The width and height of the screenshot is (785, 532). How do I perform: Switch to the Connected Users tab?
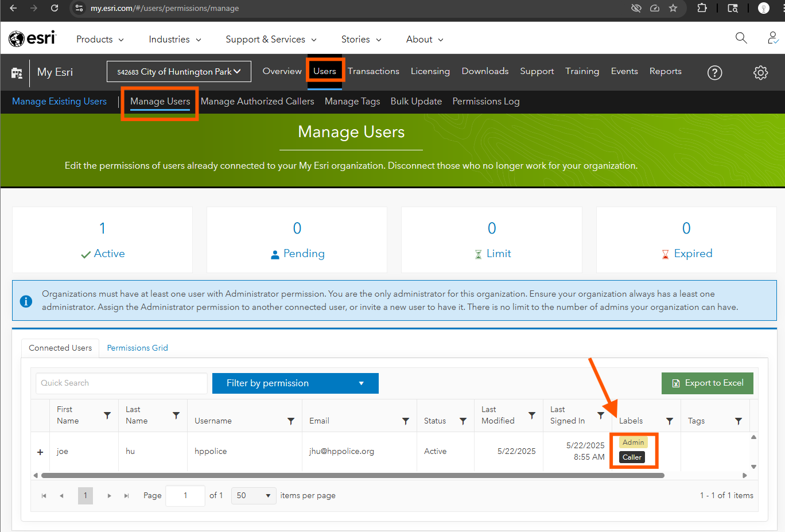click(60, 348)
